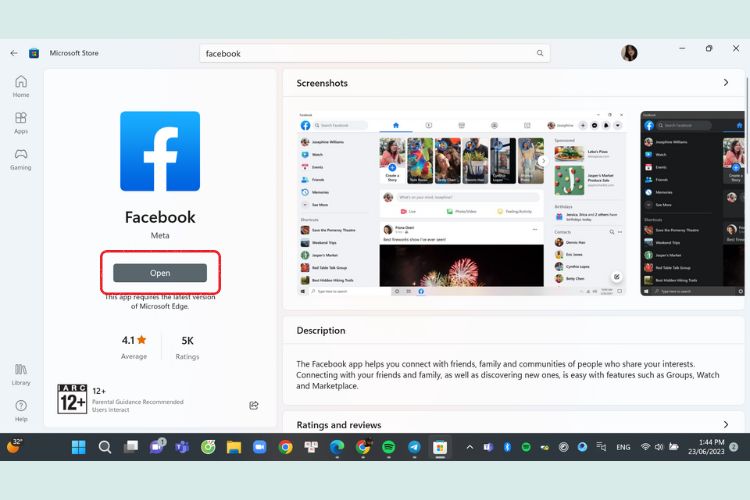The image size is (750, 500).
Task: Click the Description section heading
Action: click(320, 331)
